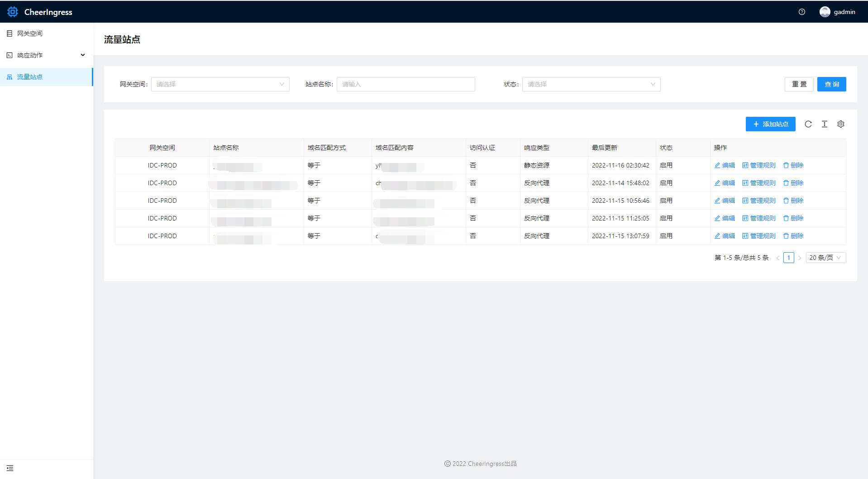The image size is (868, 479).
Task: Open the 网关空间 sidebar item
Action: pos(47,34)
